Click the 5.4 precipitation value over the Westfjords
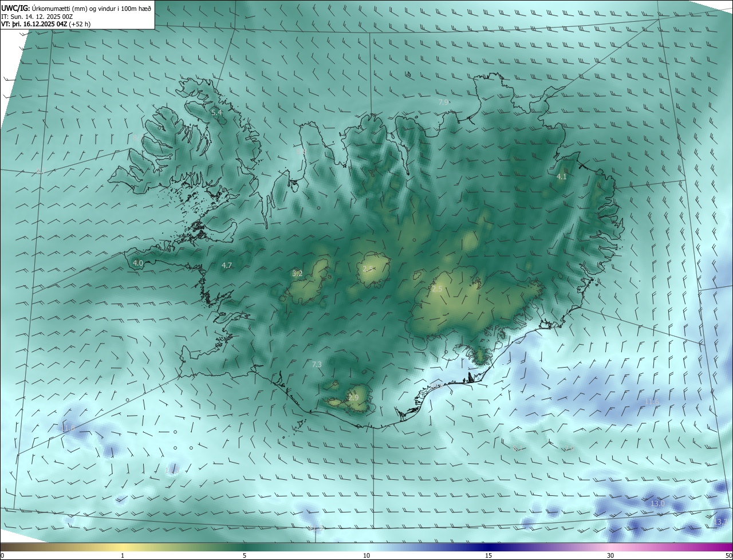Image resolution: width=733 pixels, height=560 pixels. pyautogui.click(x=216, y=113)
